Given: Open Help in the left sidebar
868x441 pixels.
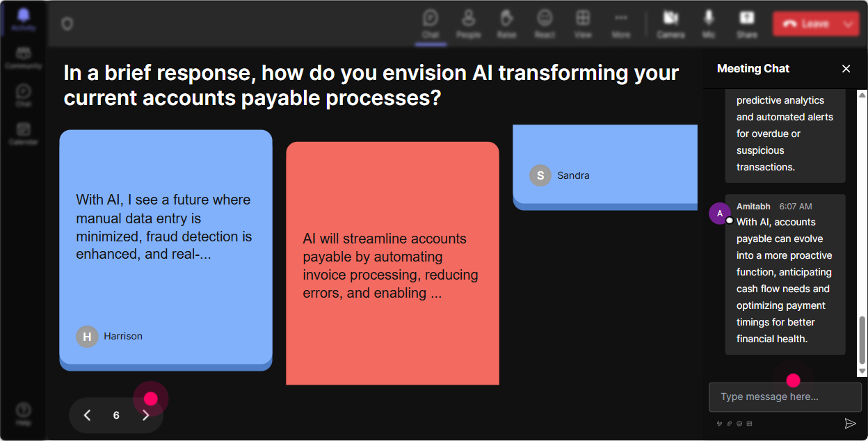Looking at the screenshot, I should (24, 414).
